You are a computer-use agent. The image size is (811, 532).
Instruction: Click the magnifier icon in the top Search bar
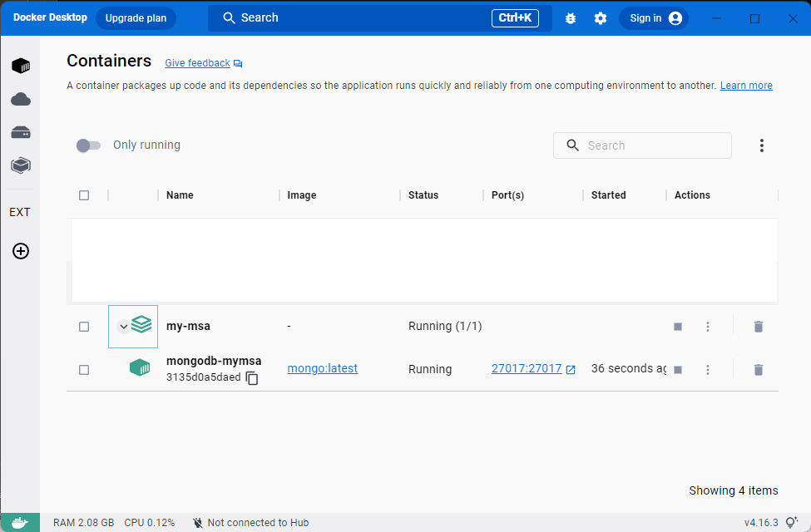(229, 18)
